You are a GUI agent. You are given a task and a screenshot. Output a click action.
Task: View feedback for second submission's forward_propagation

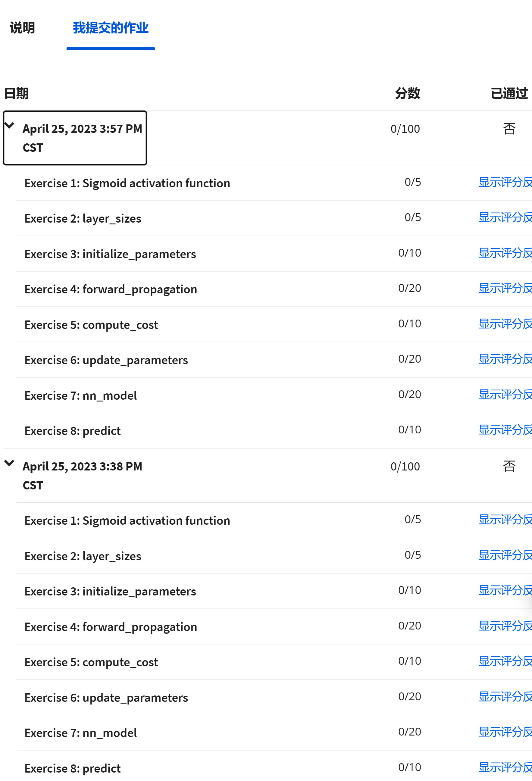[x=505, y=626]
